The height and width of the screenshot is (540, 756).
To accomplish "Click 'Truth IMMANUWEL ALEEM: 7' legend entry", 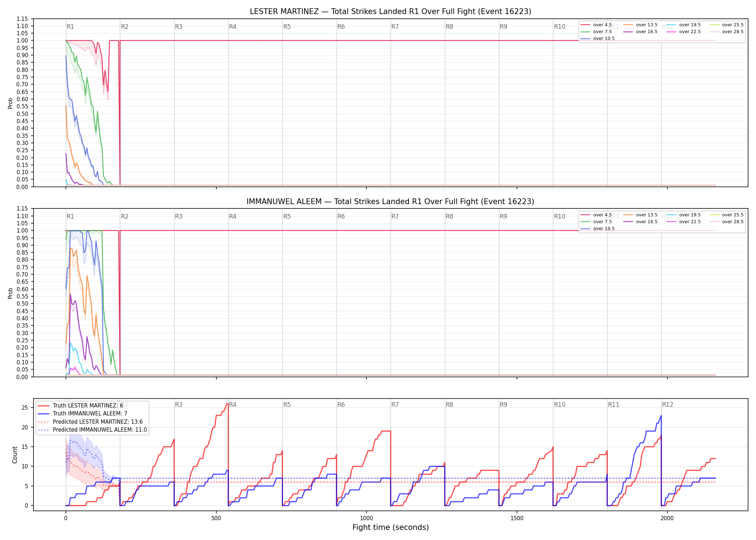I will tap(82, 414).
